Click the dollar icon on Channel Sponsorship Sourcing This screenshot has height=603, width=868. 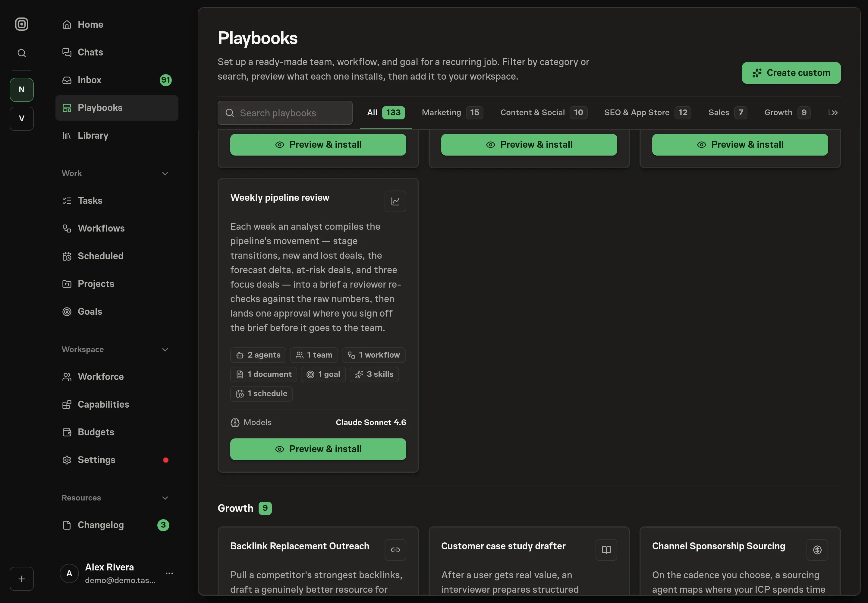point(817,550)
